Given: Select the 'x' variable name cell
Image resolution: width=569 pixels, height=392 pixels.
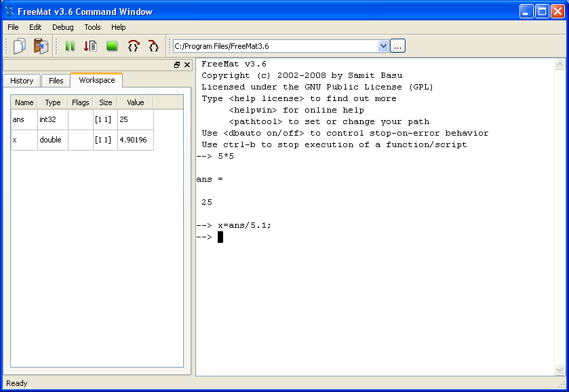Looking at the screenshot, I should [24, 140].
